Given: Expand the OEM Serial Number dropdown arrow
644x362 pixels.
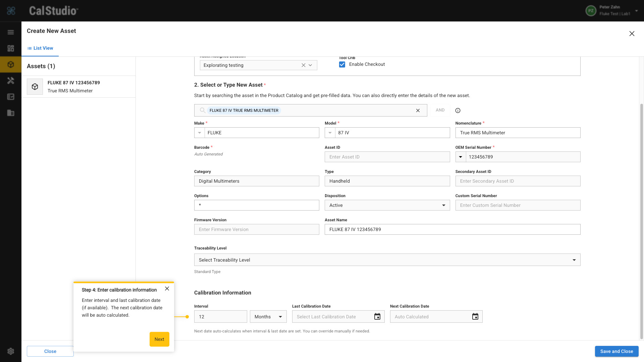Looking at the screenshot, I should pos(461,157).
